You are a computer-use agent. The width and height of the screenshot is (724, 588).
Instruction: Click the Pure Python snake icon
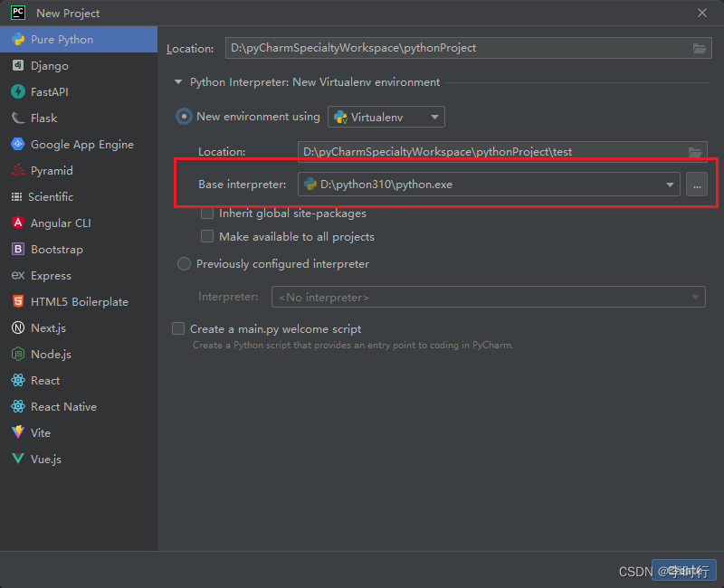[x=18, y=39]
